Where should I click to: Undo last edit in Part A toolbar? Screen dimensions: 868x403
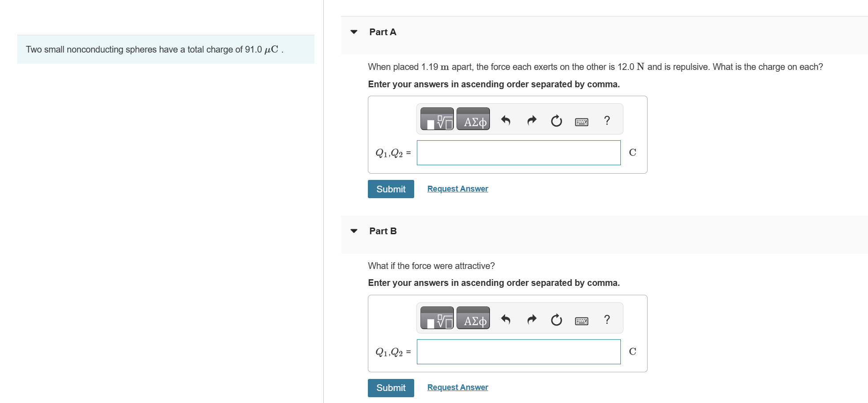[x=505, y=120]
